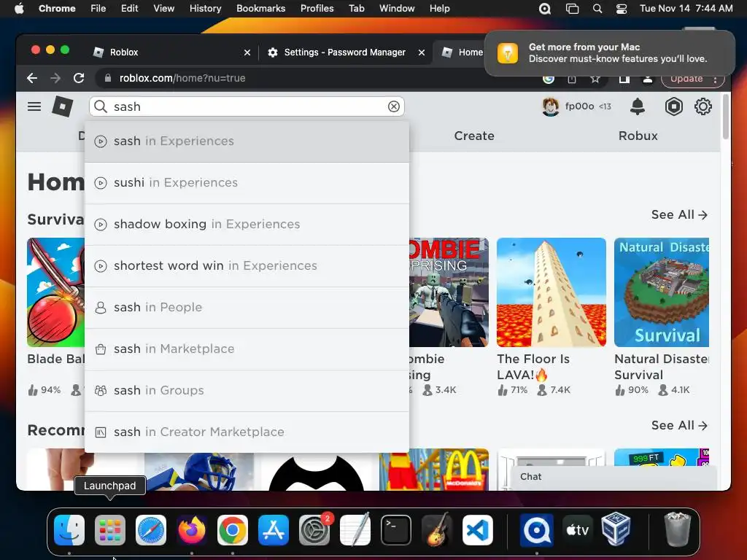
Task: Open System Settings from the Dock
Action: click(x=314, y=530)
